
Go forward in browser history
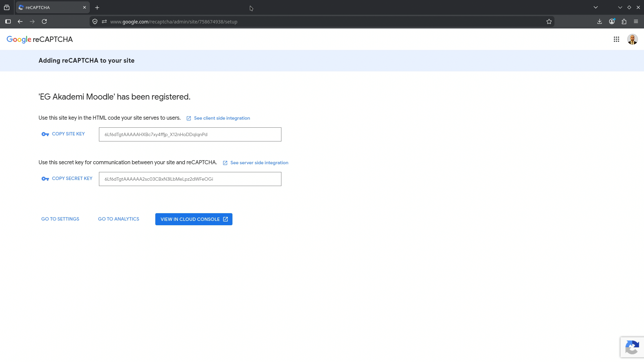tap(32, 22)
